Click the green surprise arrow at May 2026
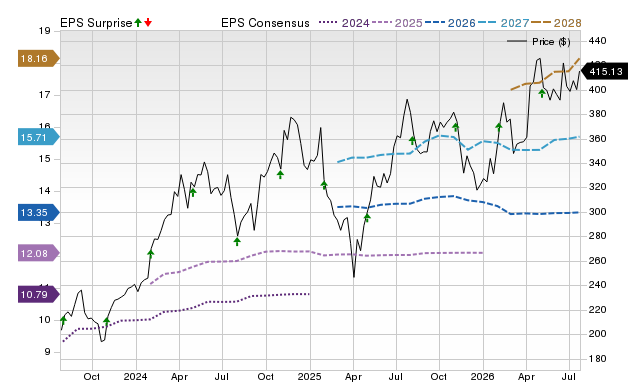Image resolution: width=640 pixels, height=382 pixels. click(x=542, y=93)
